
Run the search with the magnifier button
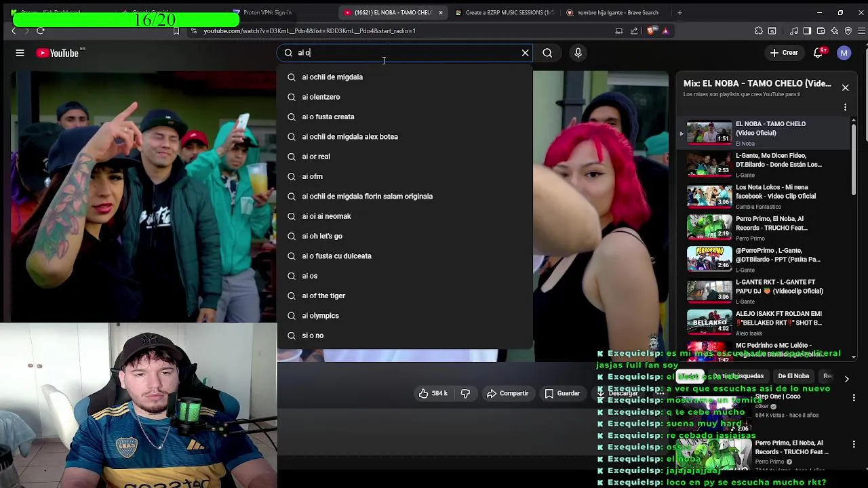point(547,53)
